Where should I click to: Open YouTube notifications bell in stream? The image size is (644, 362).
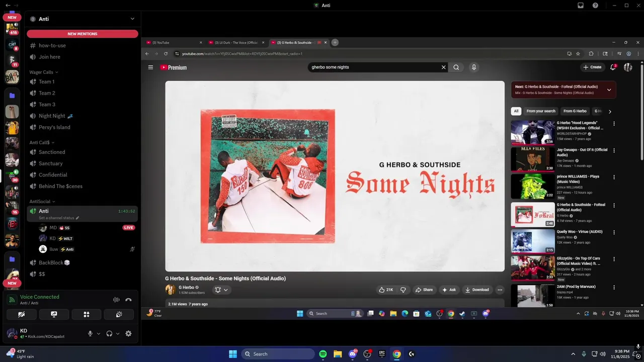(x=613, y=67)
